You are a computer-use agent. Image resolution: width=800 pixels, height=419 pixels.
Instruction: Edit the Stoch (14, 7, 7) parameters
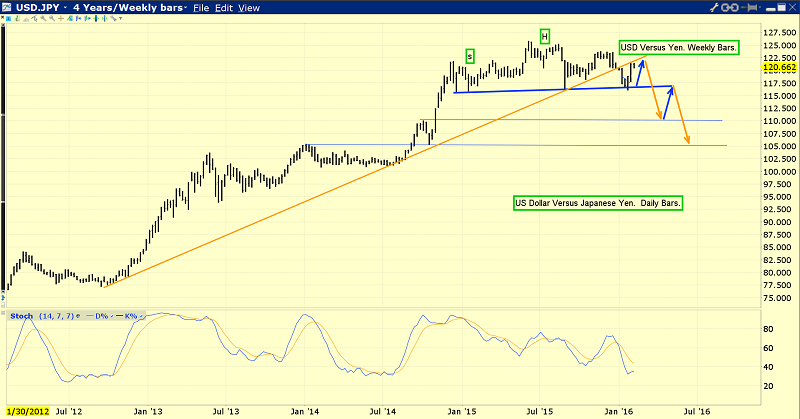click(56, 316)
